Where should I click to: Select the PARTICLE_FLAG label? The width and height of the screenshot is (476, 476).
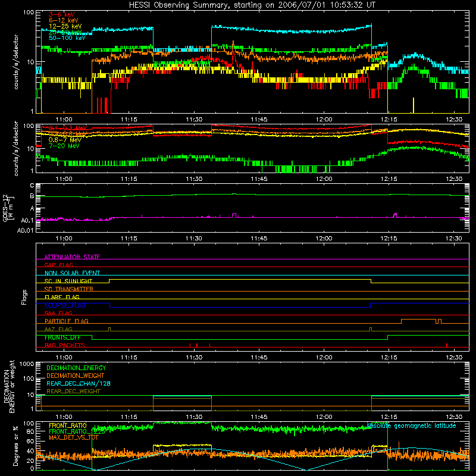(67, 321)
